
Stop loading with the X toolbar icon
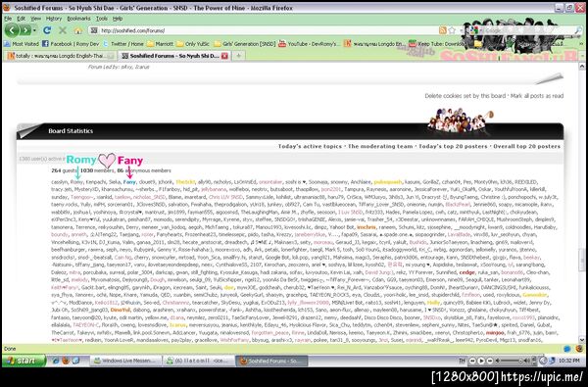[63, 30]
